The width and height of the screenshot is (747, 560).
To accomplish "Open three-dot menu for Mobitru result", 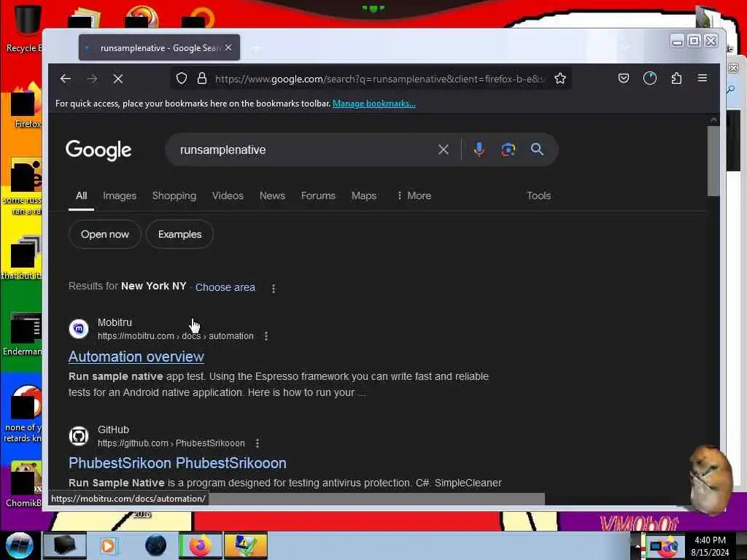I will (x=266, y=336).
